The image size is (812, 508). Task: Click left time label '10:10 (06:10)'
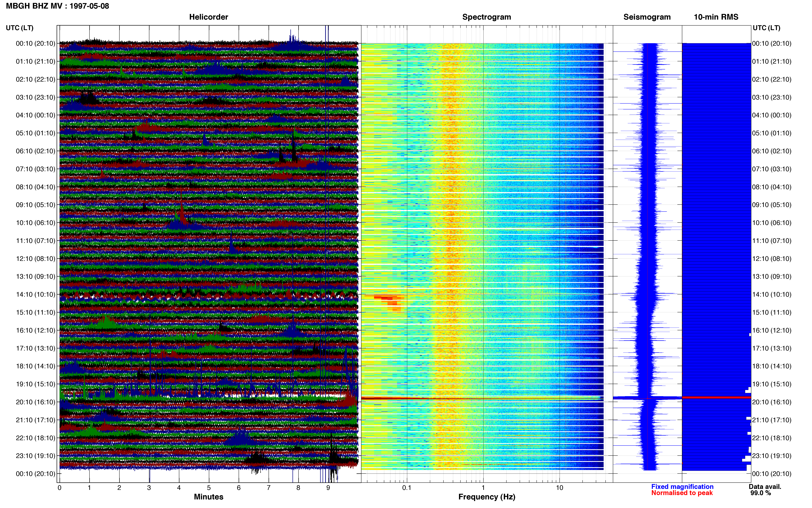coord(36,223)
